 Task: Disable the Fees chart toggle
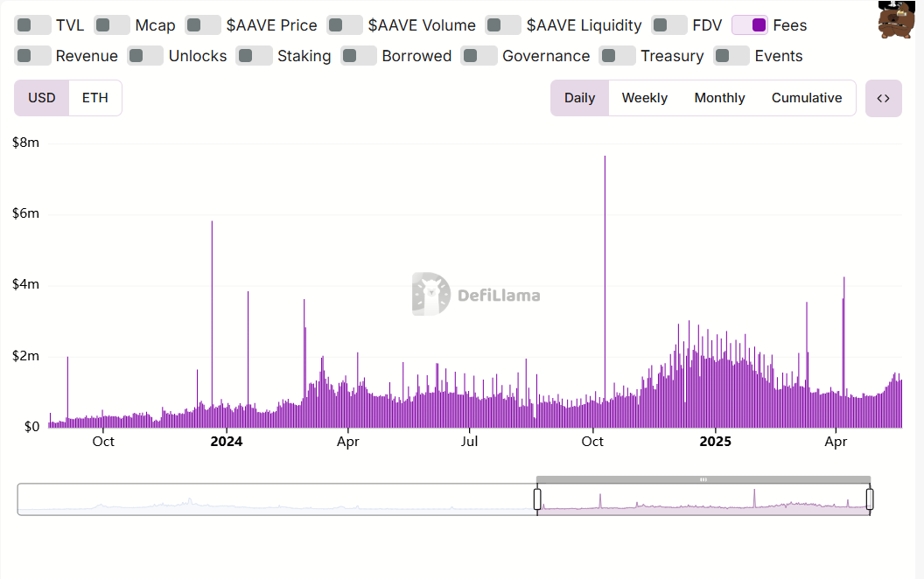point(750,25)
